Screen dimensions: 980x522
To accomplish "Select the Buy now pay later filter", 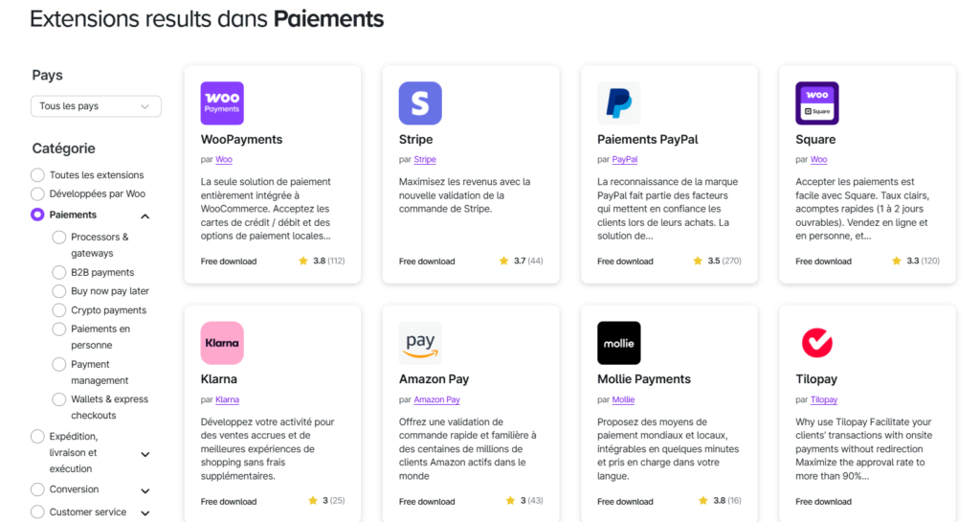I will click(x=59, y=291).
